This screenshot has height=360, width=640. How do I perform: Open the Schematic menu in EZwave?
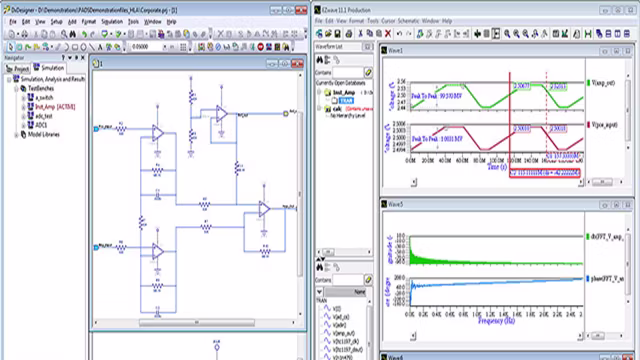click(x=409, y=21)
